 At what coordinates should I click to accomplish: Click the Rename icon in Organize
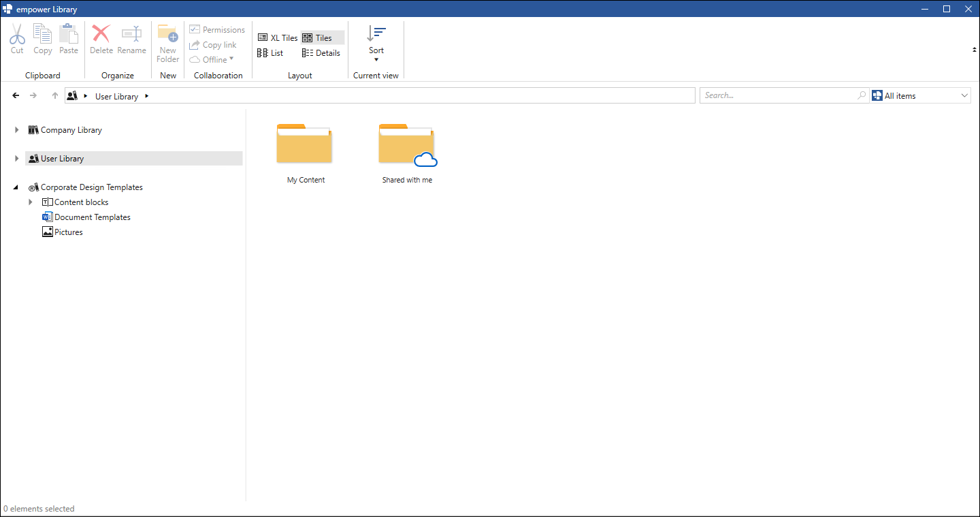(x=131, y=33)
